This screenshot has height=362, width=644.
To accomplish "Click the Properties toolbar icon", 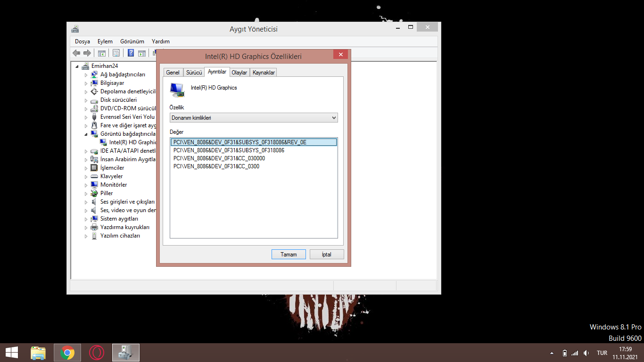I will [116, 53].
